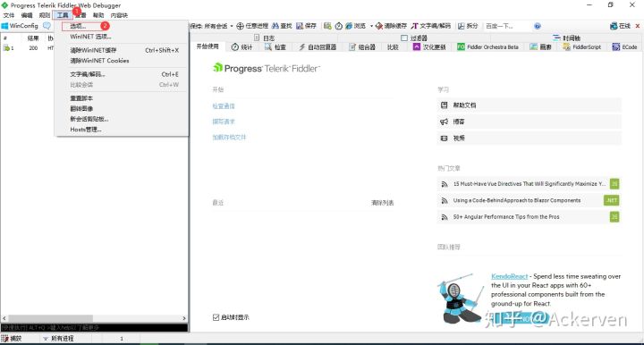Screen dimensions: 644x345
Task: Switch to Gallery (画廊) tab
Action: (540, 47)
